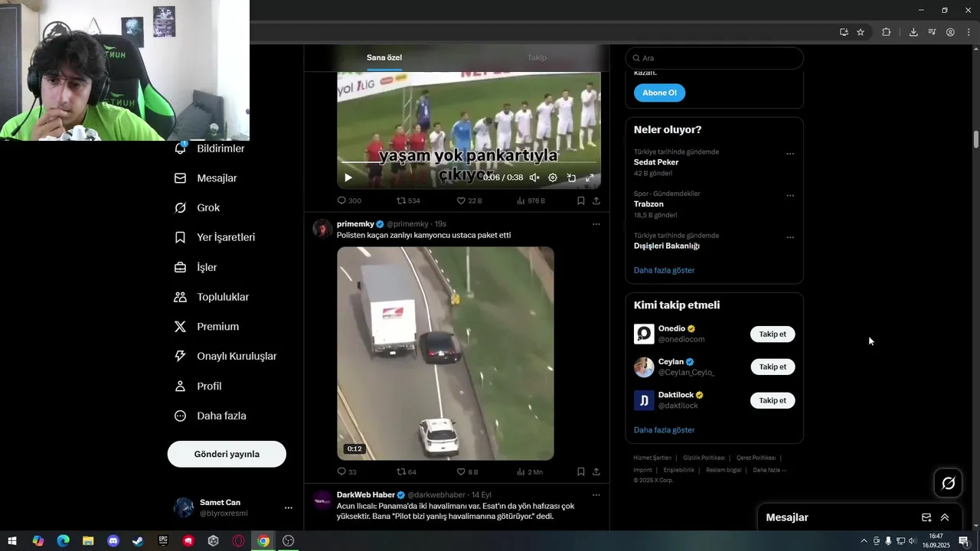Open Chrome downloads icon

[913, 32]
